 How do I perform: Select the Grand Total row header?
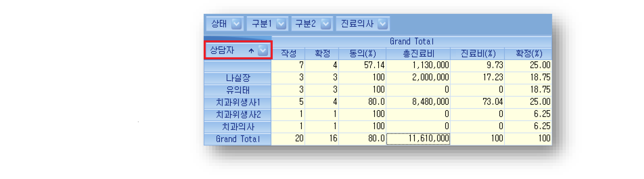pos(237,139)
